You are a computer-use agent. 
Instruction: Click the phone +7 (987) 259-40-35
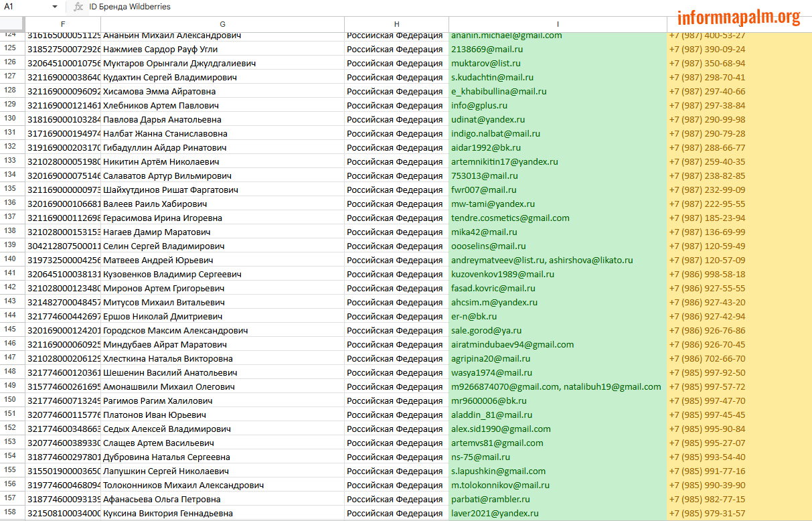click(707, 161)
